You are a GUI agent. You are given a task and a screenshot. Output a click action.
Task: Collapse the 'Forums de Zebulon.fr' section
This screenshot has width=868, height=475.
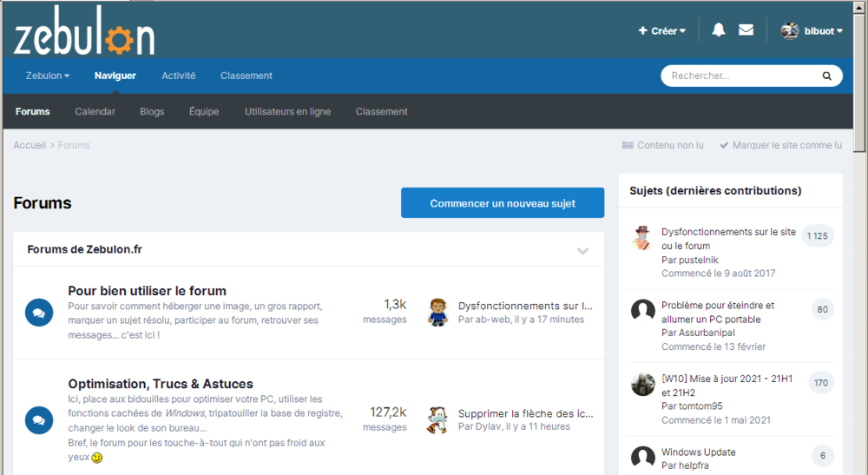pos(582,251)
